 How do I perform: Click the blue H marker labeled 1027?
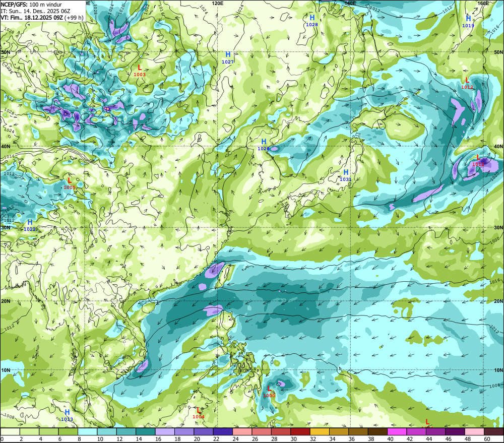[228, 54]
